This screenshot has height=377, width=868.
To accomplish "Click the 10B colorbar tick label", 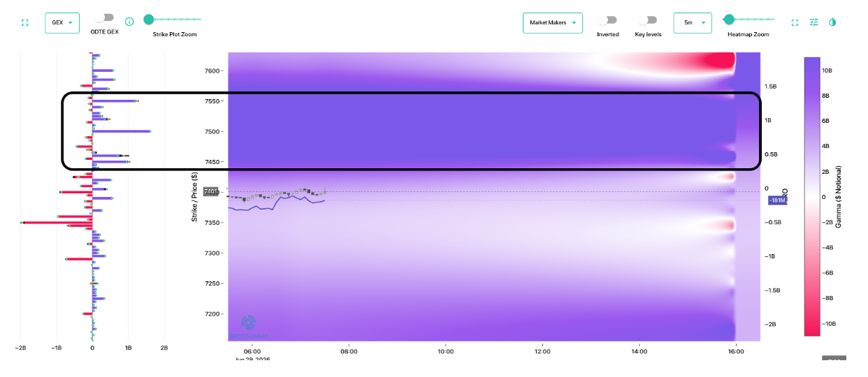I will pos(827,71).
